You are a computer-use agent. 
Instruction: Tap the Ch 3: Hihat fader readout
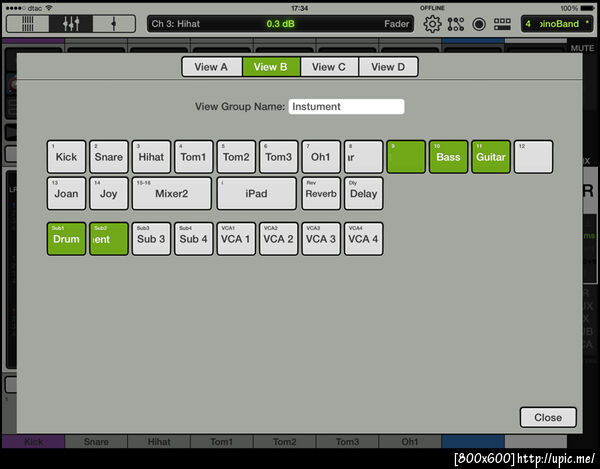pyautogui.click(x=280, y=24)
